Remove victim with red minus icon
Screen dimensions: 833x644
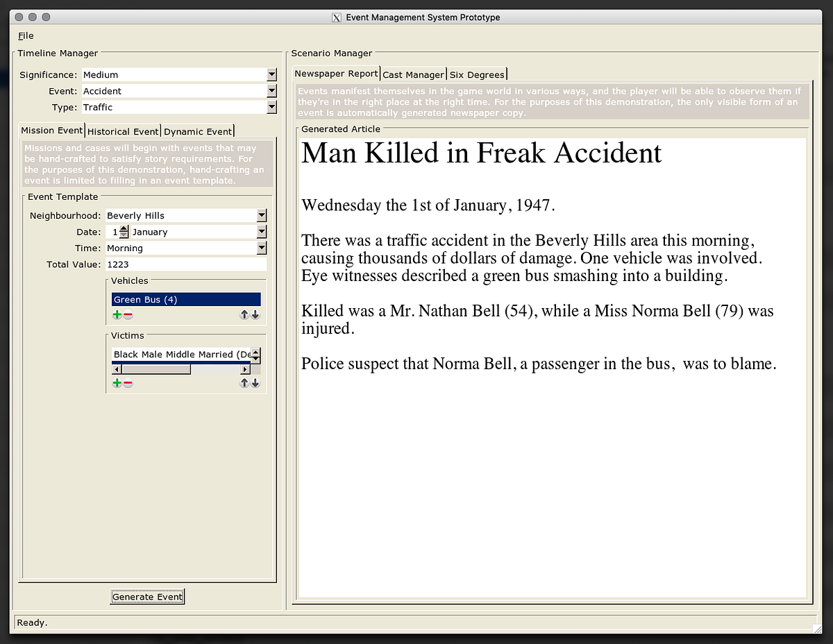(128, 383)
